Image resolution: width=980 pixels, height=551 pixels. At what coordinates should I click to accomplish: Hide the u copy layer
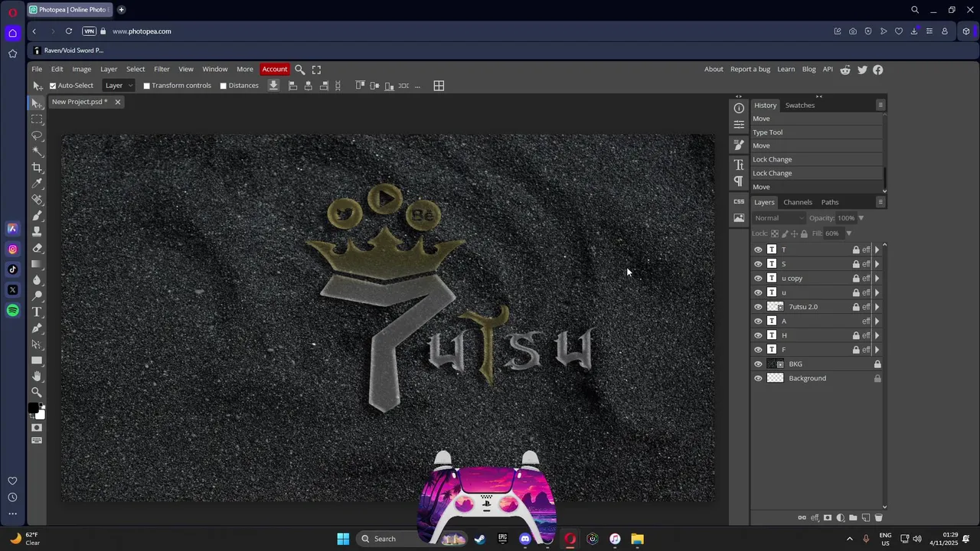[758, 279]
